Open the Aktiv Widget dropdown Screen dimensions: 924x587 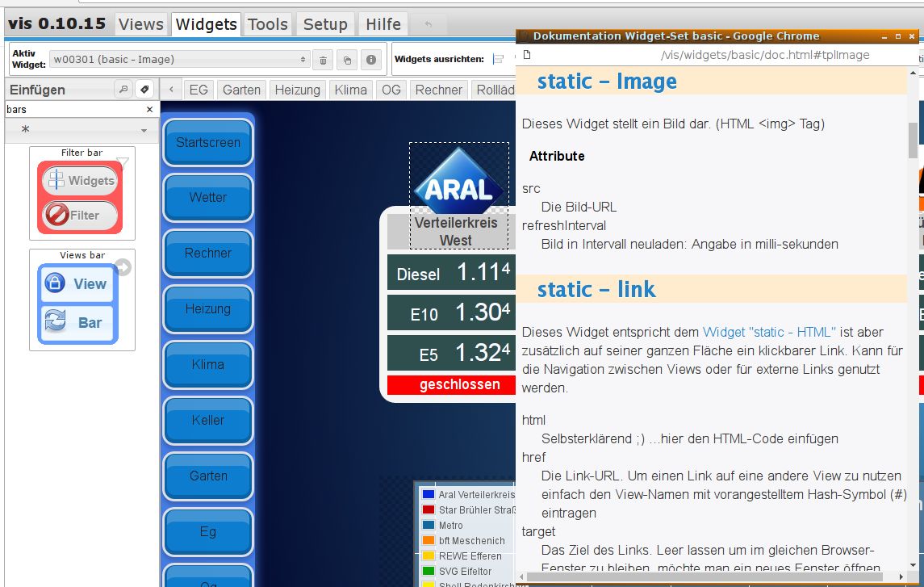(x=180, y=59)
